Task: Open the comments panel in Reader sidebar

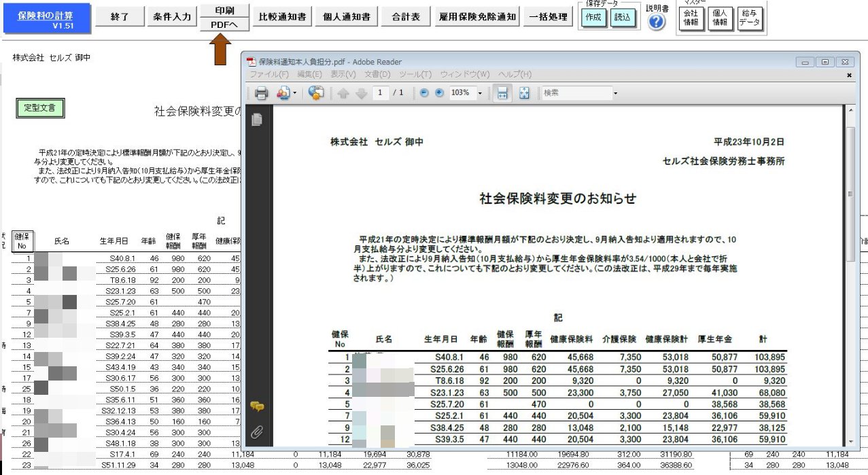Action: coord(257,407)
